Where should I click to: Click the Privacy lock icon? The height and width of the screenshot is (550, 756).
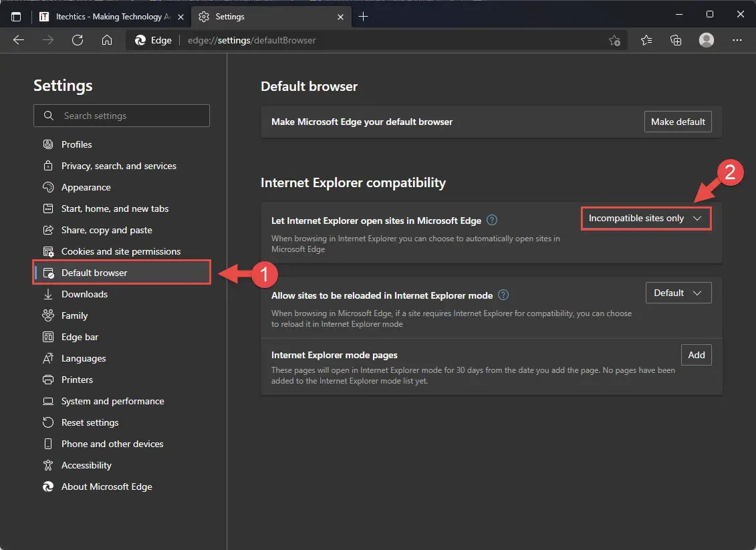point(48,166)
